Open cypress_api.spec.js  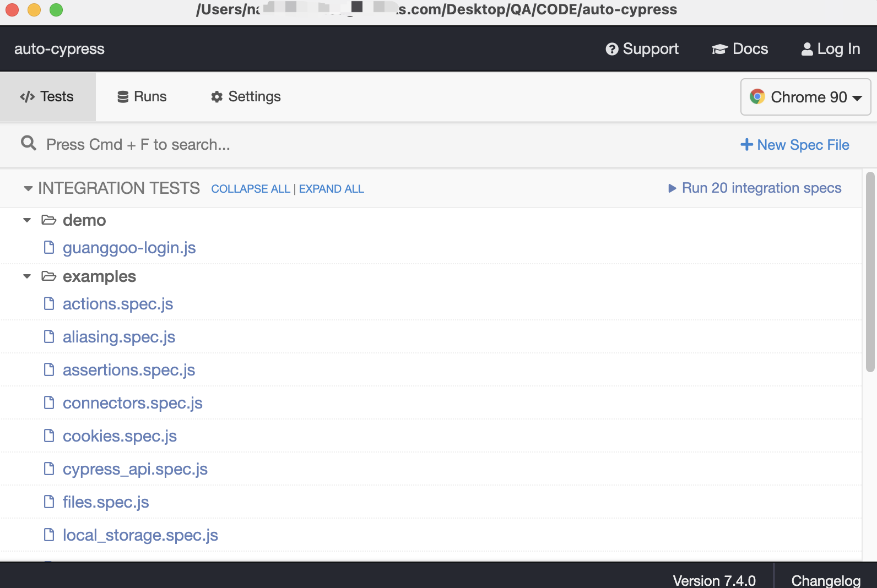pos(135,470)
